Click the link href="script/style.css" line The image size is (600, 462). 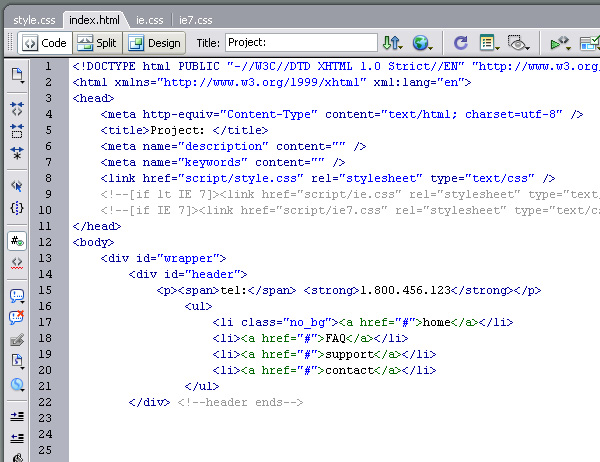click(x=328, y=178)
